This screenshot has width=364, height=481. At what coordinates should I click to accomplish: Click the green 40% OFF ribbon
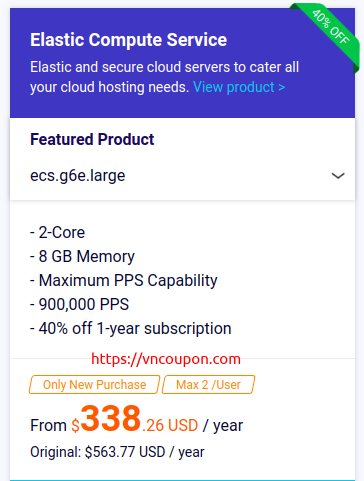click(330, 28)
